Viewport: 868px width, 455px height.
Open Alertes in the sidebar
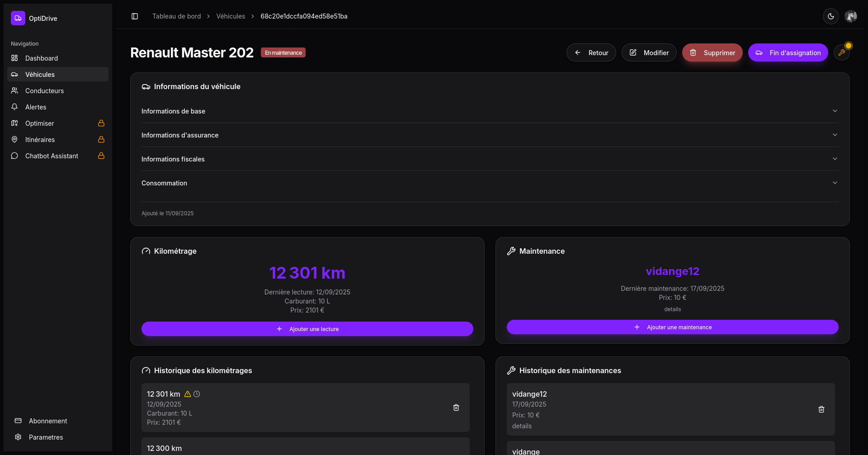(36, 107)
